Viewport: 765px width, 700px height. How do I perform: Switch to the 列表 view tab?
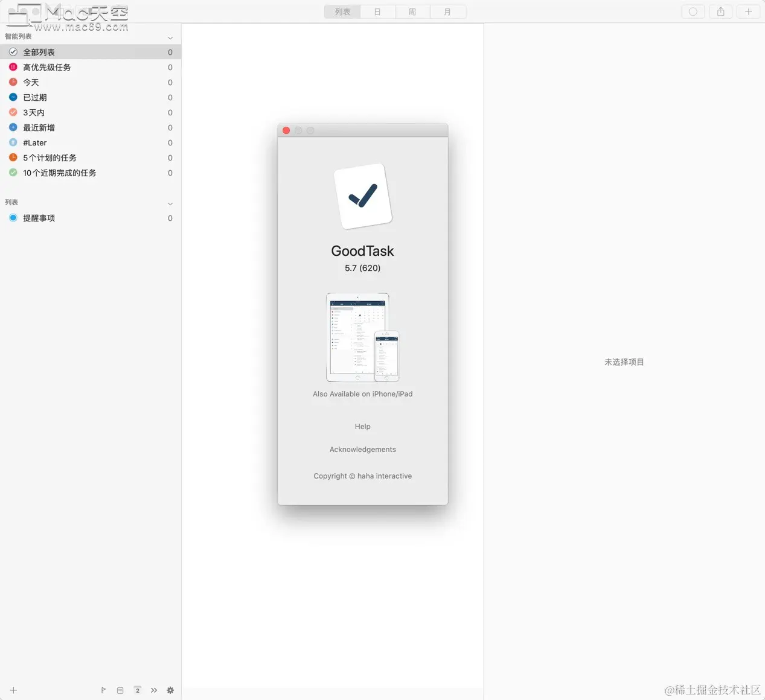[342, 11]
